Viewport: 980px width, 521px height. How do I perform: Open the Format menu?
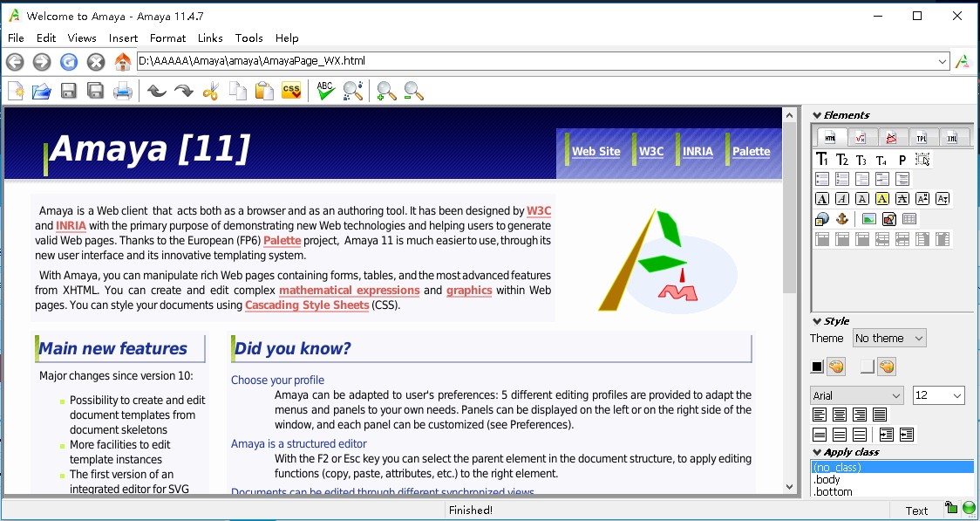click(167, 38)
